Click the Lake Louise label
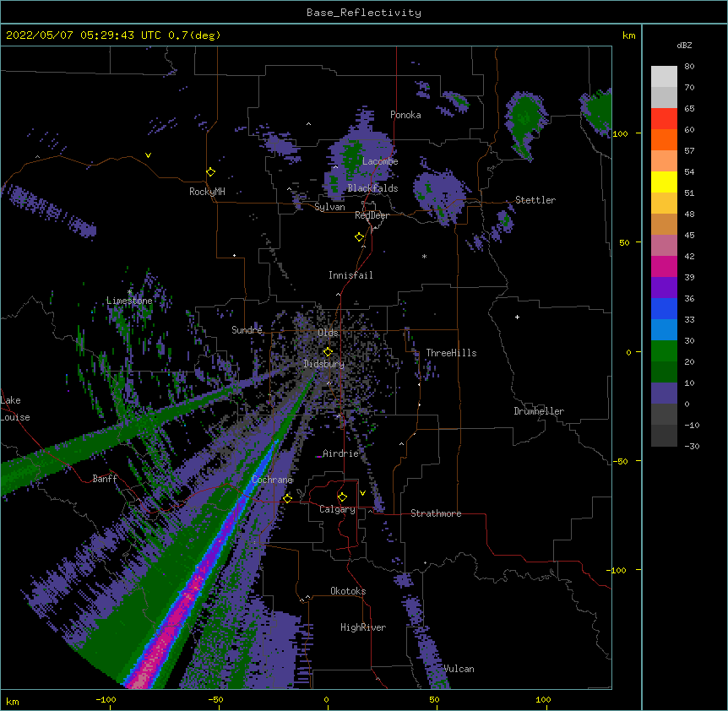 click(15, 409)
